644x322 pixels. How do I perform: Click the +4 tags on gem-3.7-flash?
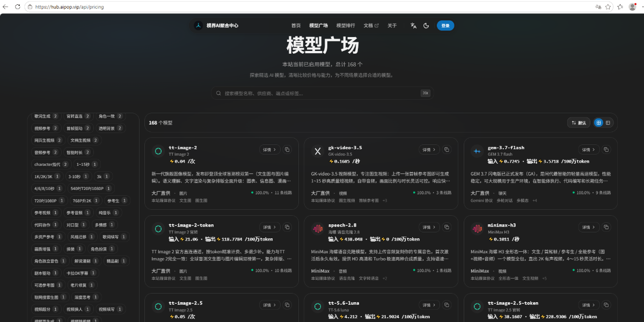click(x=535, y=201)
